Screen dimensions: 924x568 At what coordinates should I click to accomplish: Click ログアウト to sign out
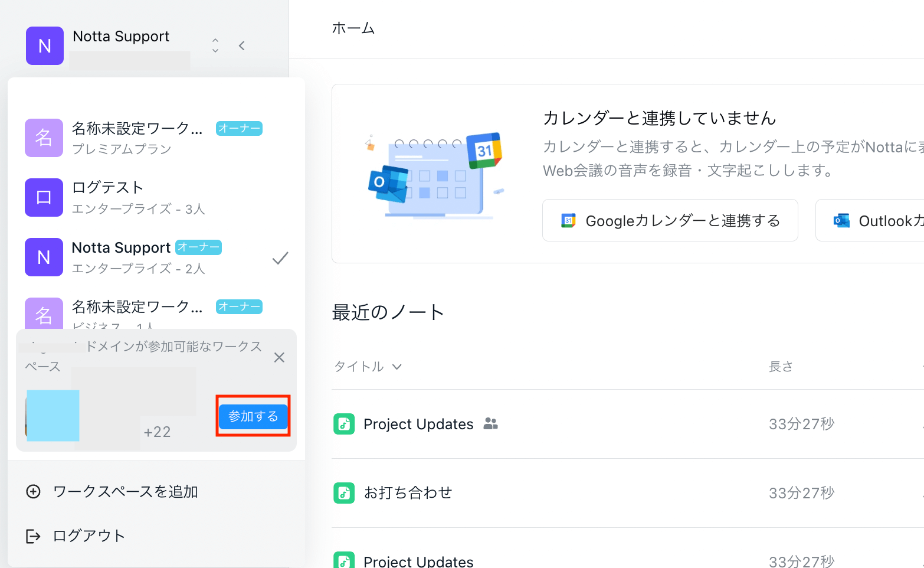click(76, 536)
